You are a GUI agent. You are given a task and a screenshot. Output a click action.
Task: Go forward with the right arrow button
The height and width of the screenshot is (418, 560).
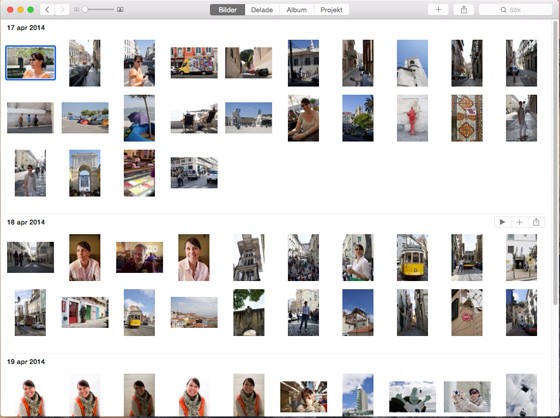click(x=62, y=10)
